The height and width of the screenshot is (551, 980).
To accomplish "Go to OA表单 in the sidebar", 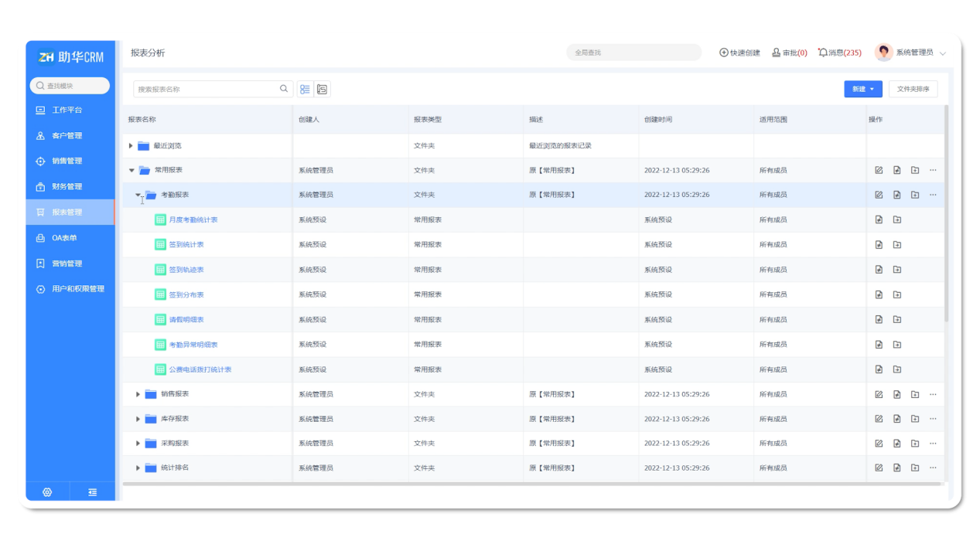I will coord(64,238).
